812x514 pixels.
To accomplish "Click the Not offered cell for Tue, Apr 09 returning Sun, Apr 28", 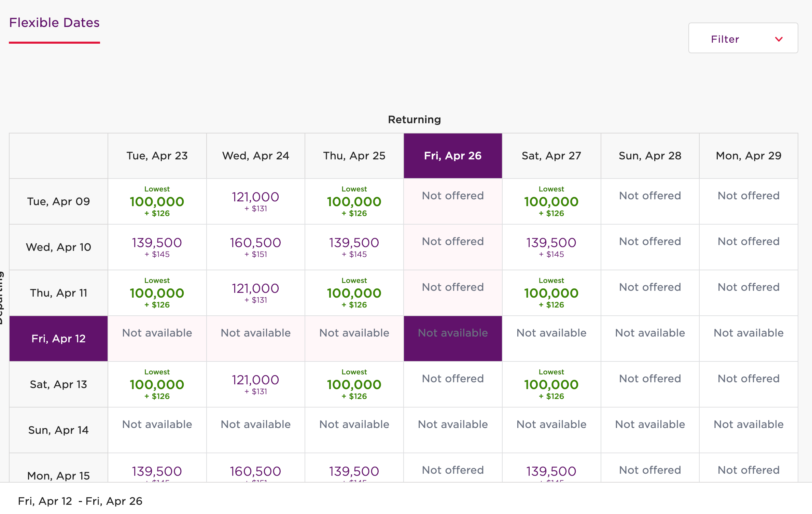I will coord(650,196).
